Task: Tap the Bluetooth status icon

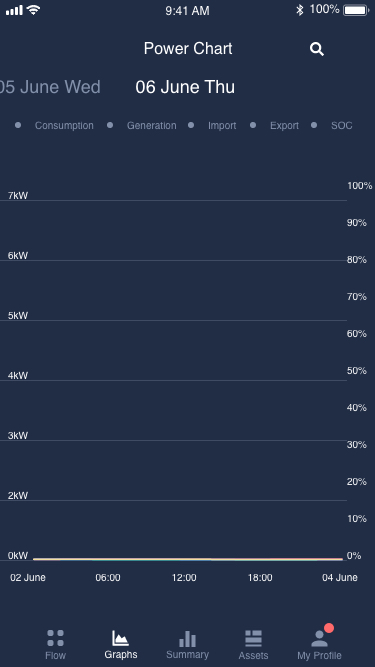Action: [300, 10]
